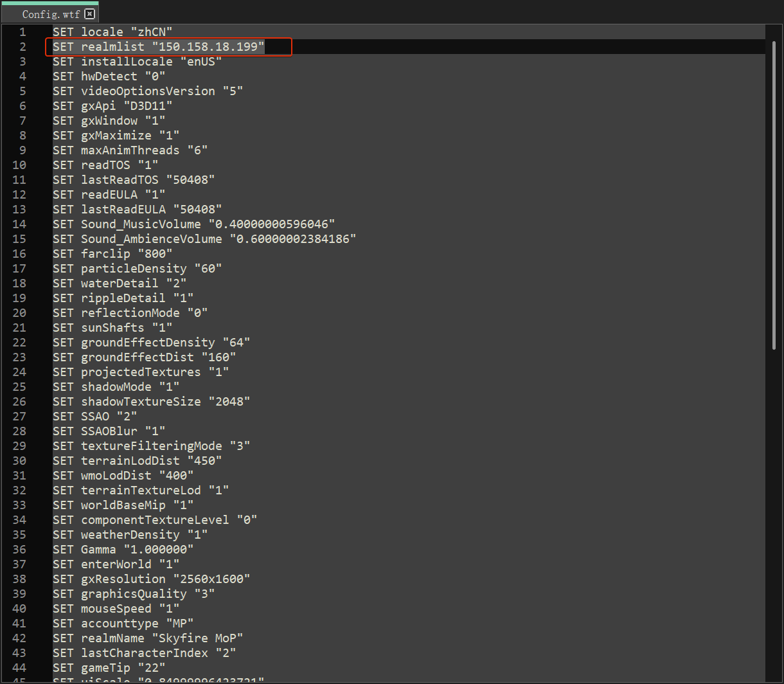Click the Gamma "1.000000" line

[x=123, y=550]
